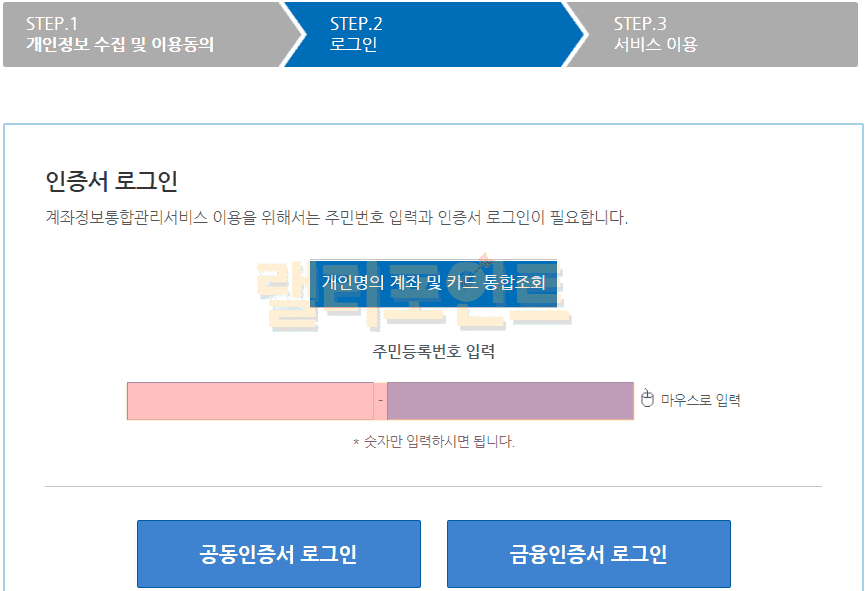
Task: Click the 인증서 로그인 heading
Action: click(112, 181)
